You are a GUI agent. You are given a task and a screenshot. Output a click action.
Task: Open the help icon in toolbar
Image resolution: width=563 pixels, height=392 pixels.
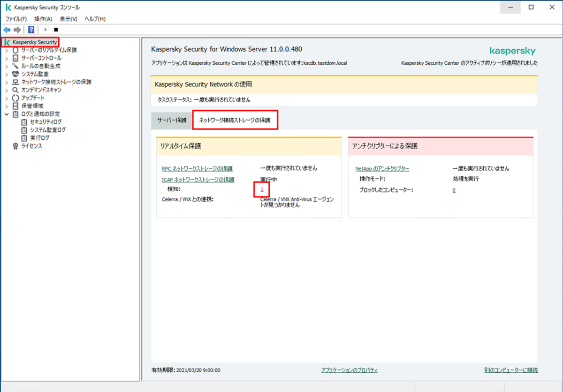31,30
